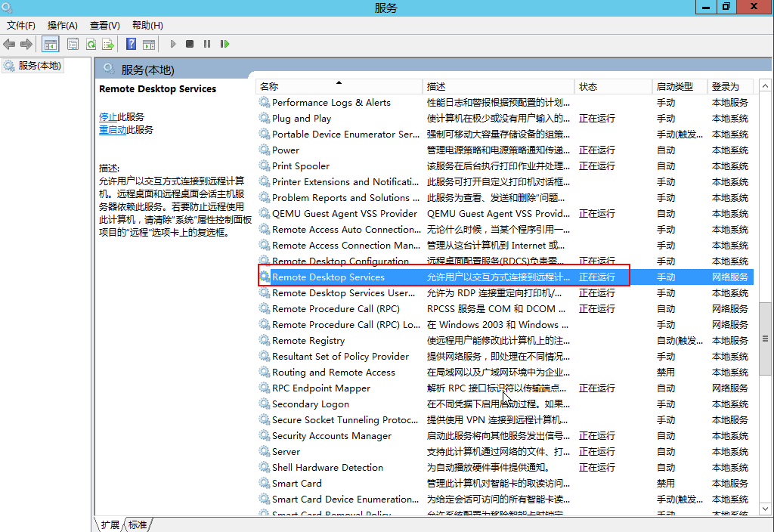This screenshot has width=774, height=532.
Task: Switch to the 标准 tab
Action: click(x=138, y=524)
